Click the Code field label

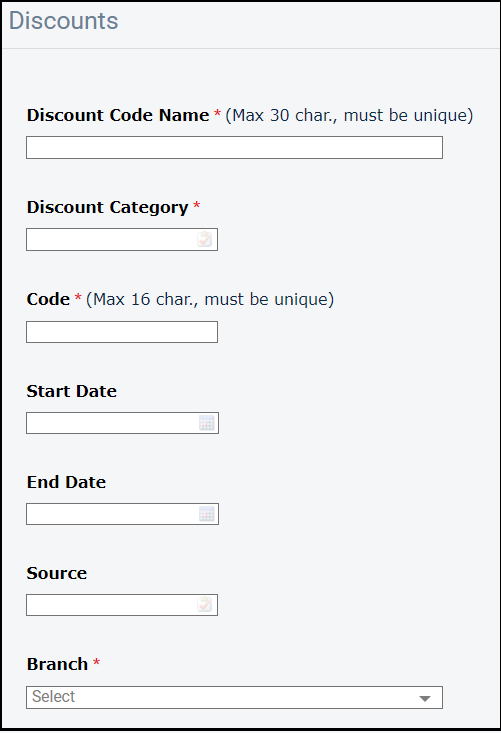click(48, 299)
